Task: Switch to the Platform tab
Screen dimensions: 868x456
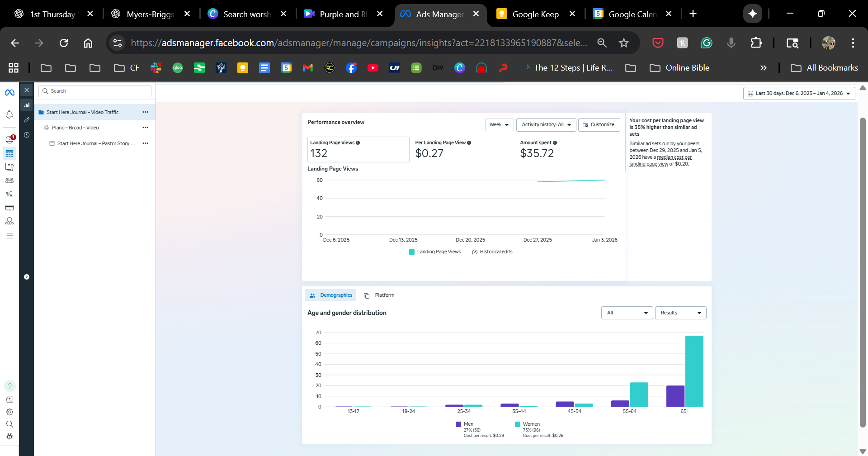Action: [379, 295]
